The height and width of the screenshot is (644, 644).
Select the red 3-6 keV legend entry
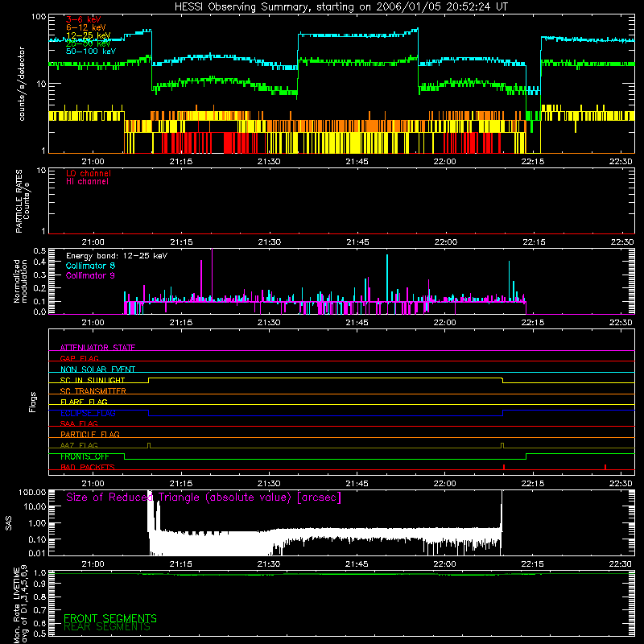(x=84, y=19)
